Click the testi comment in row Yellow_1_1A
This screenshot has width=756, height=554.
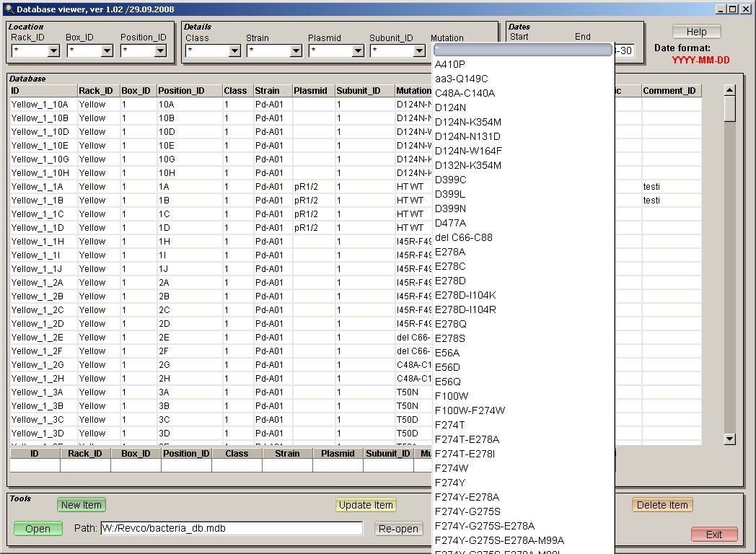click(x=672, y=187)
